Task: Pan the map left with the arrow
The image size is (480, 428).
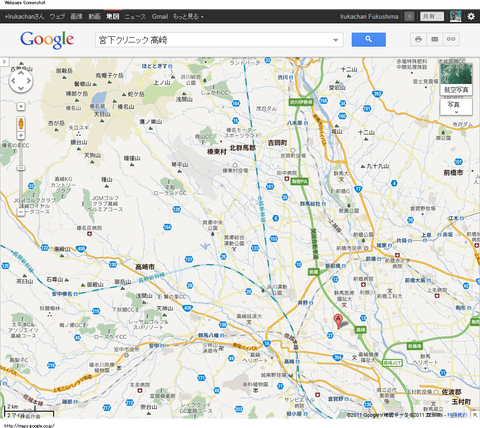Action: 14,80
